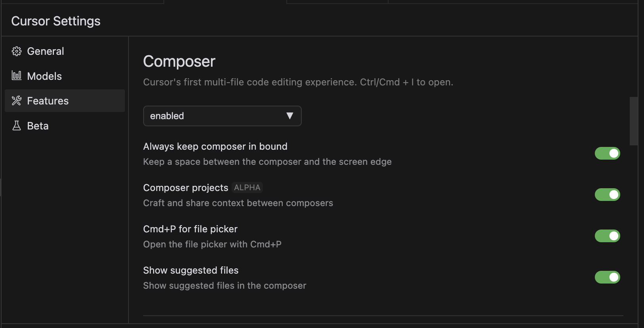
Task: Disable 'Always keep composer in bound'
Action: 607,153
